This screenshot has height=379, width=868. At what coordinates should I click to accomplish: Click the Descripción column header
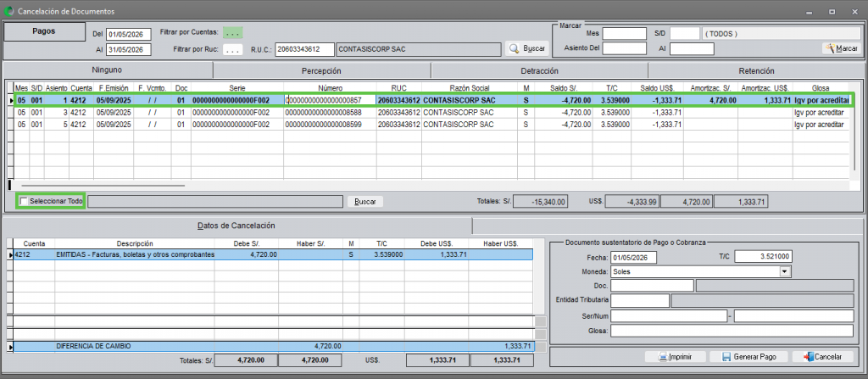click(135, 244)
